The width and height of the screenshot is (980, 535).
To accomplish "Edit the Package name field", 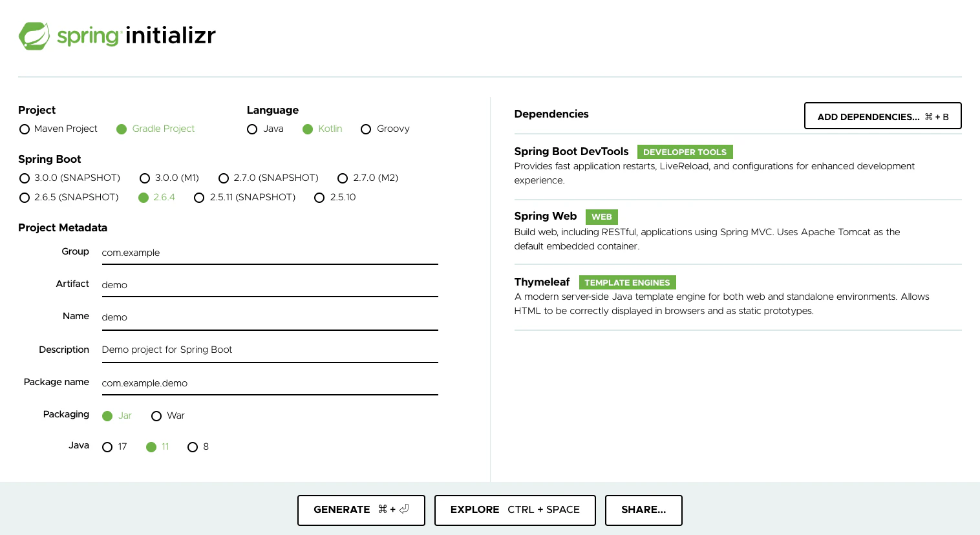I will [x=270, y=383].
